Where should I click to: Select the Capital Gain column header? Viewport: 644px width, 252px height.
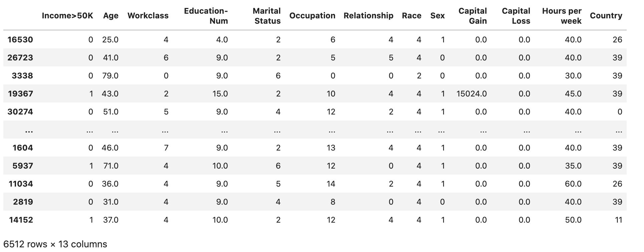(472, 16)
